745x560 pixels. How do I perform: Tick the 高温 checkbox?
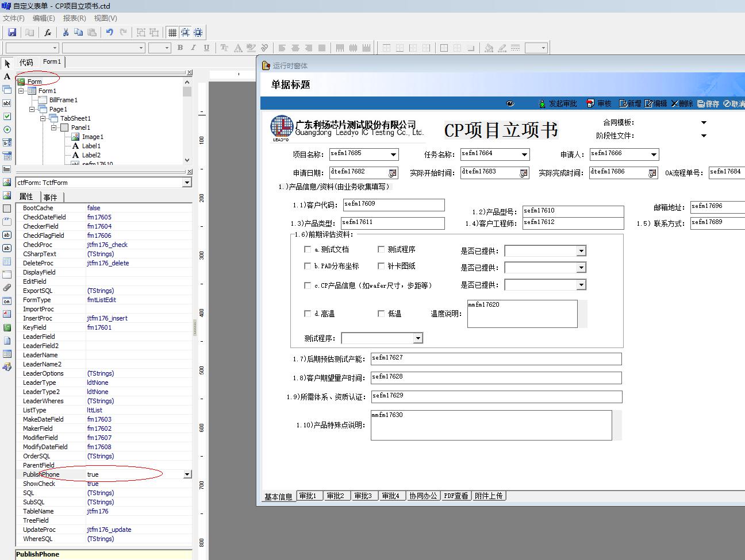(x=308, y=314)
